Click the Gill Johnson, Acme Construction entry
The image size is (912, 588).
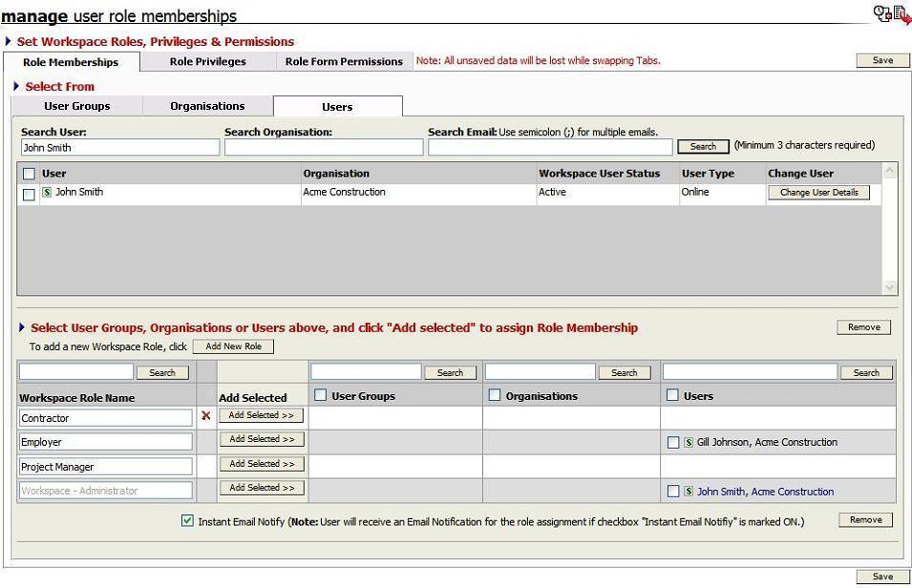pyautogui.click(x=767, y=443)
